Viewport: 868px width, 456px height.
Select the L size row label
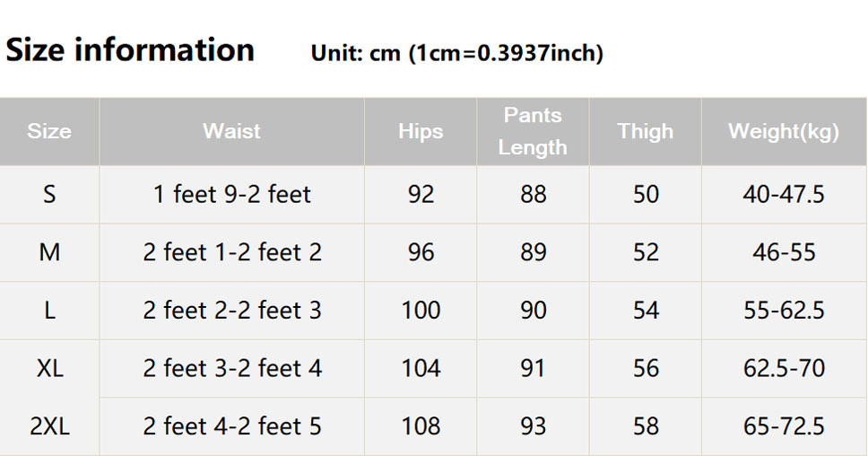[x=49, y=311]
